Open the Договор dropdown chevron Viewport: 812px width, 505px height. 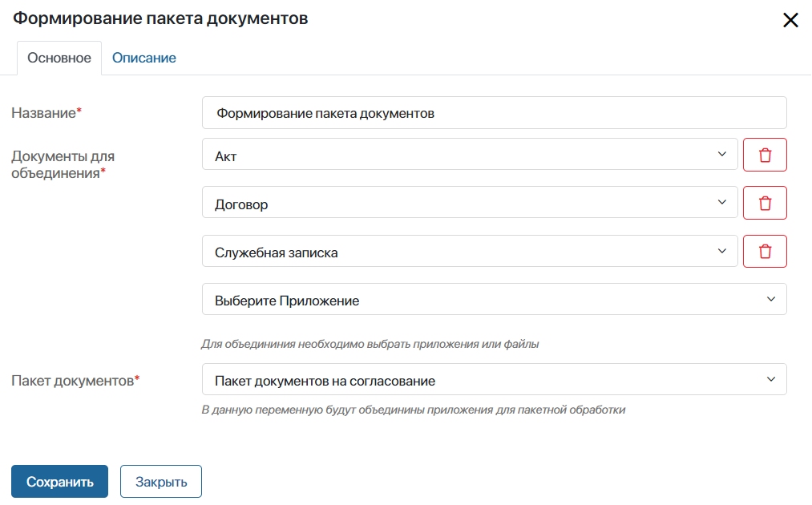722,202
